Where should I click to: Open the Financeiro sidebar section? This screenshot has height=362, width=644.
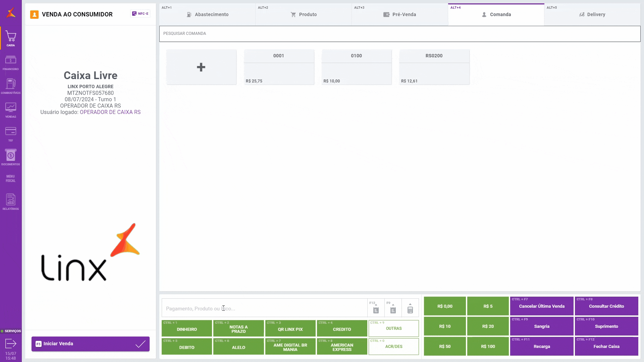click(11, 63)
